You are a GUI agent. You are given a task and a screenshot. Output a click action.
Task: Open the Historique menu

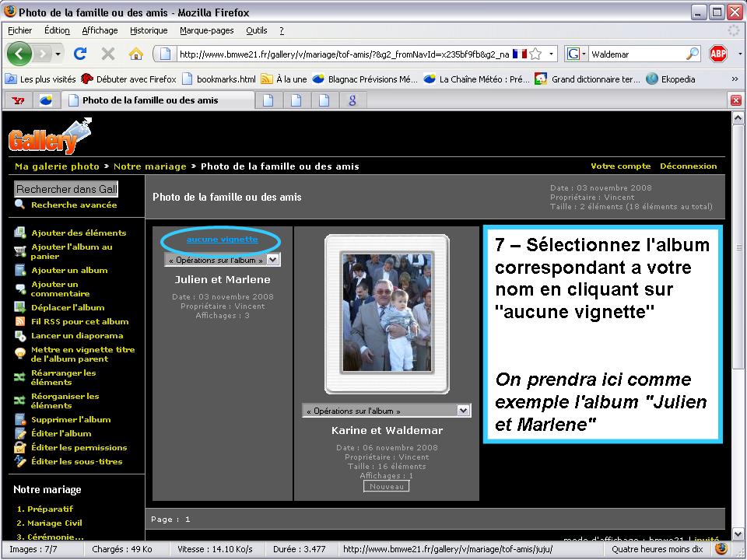click(149, 30)
